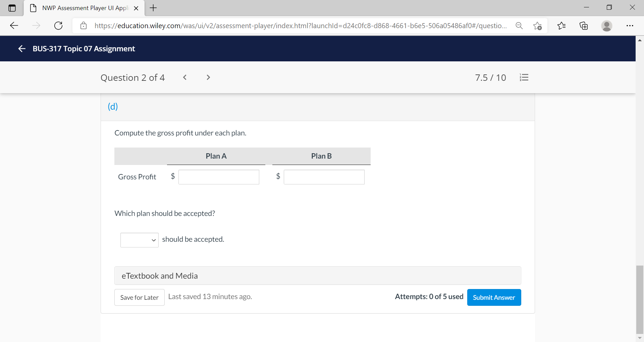
Task: View site information lock icon
Action: pos(84,26)
